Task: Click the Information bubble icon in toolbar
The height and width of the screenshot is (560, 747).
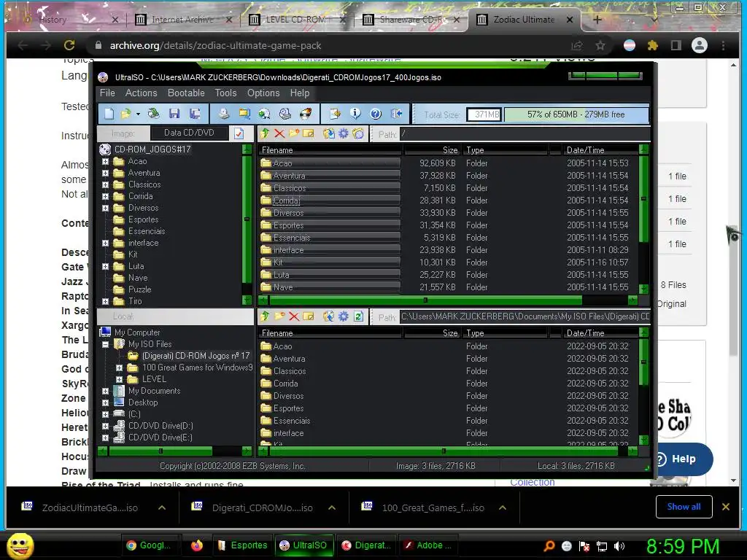Action: 355,114
